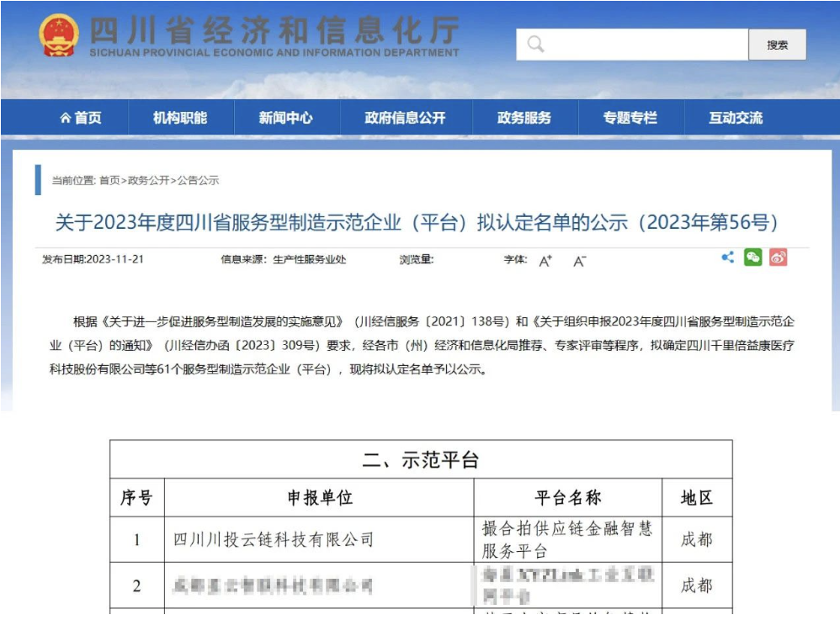Go to 新闻中心 menu item
Viewport: 840px width, 636px height.
[285, 117]
